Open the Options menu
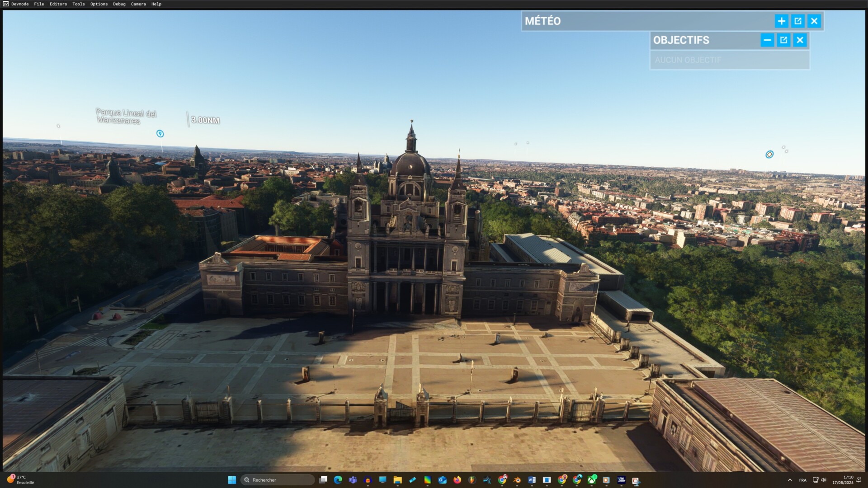This screenshot has width=868, height=488. click(x=99, y=4)
